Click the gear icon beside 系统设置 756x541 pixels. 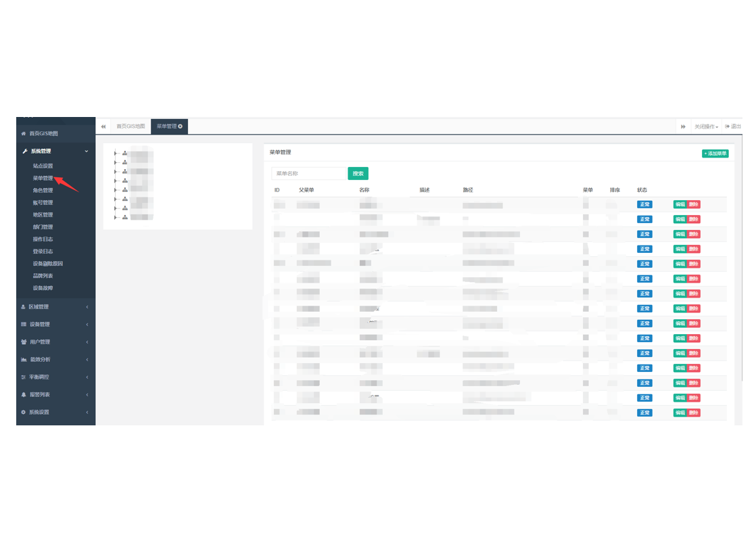[x=24, y=413]
